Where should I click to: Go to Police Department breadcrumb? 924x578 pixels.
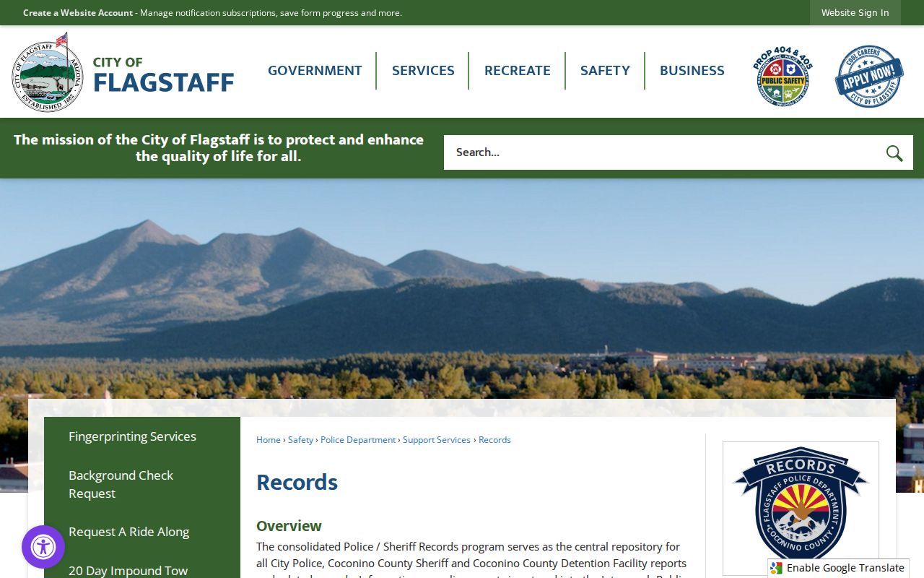pyautogui.click(x=358, y=440)
